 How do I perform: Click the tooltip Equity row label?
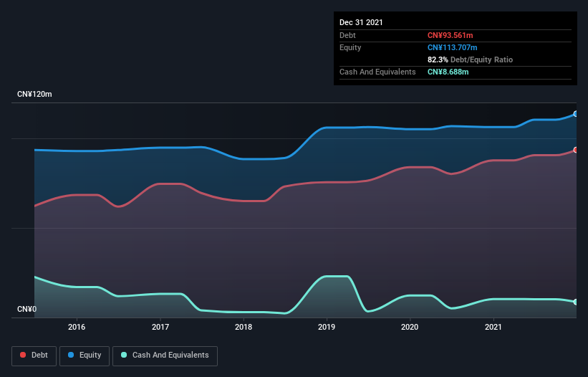pyautogui.click(x=350, y=47)
